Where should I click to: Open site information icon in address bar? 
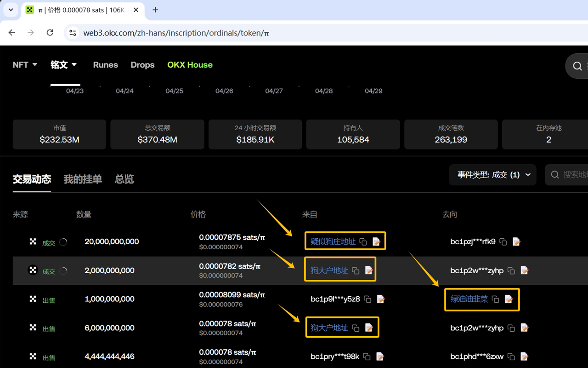click(73, 33)
